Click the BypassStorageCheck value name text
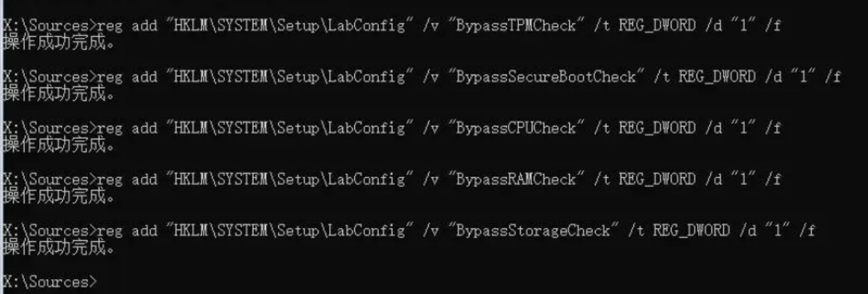 click(x=533, y=231)
